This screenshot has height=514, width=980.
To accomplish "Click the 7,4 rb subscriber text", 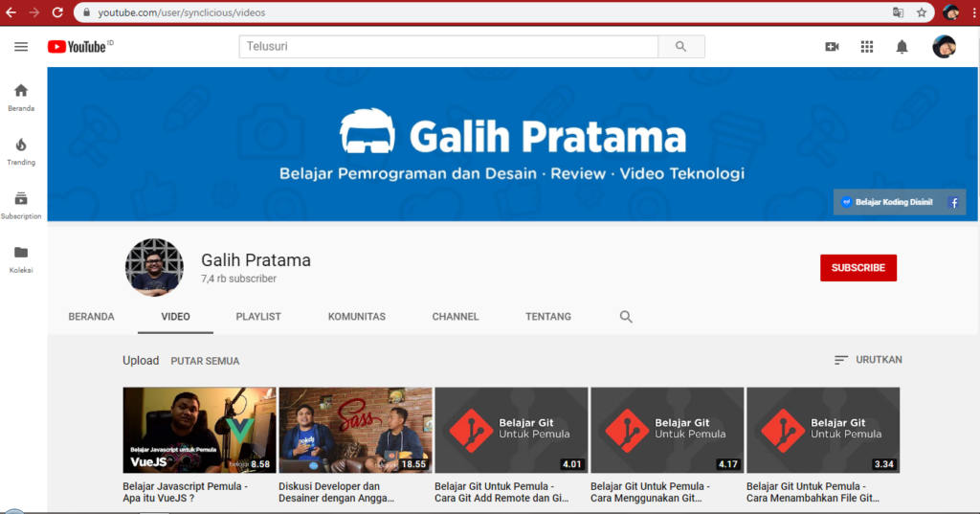I will [x=238, y=279].
